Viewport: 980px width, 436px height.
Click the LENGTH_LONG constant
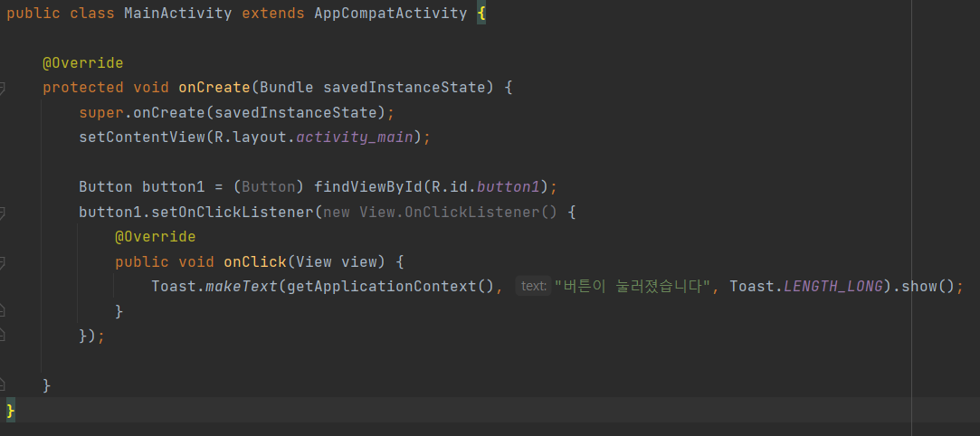833,286
